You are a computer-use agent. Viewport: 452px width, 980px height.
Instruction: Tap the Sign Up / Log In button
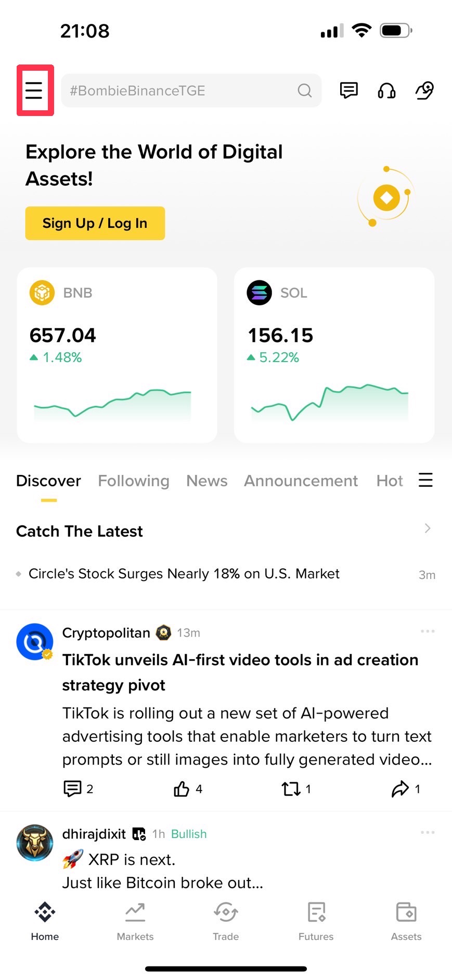pos(95,223)
